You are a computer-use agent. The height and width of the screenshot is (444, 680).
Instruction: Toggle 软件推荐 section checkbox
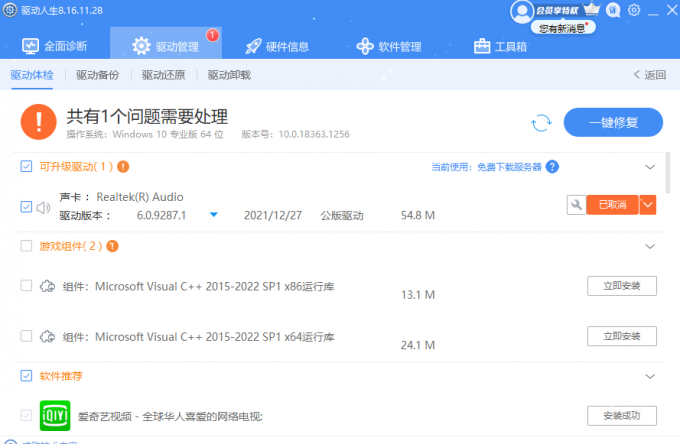pyautogui.click(x=26, y=375)
